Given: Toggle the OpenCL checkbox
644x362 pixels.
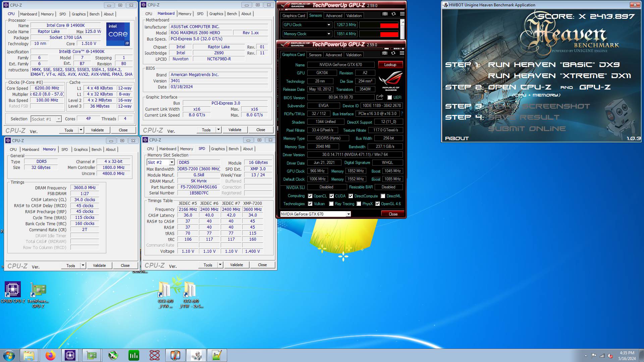Looking at the screenshot, I should tap(310, 196).
